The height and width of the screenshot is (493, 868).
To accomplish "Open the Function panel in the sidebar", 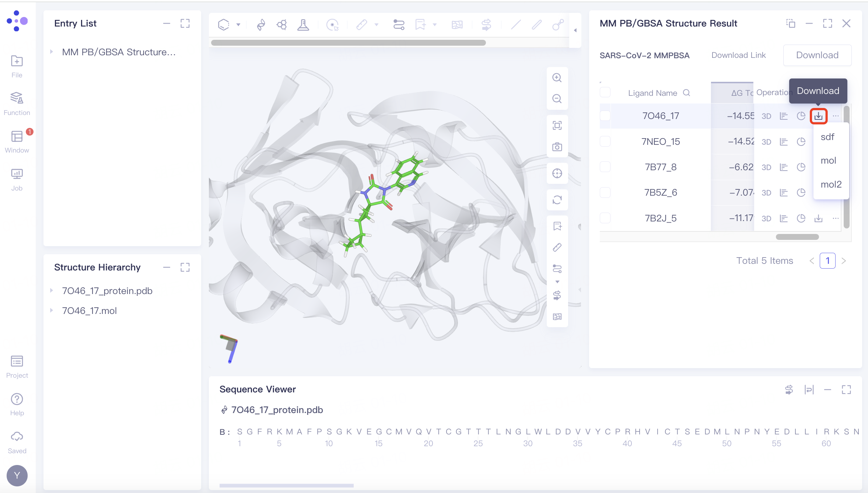I will coord(17,103).
